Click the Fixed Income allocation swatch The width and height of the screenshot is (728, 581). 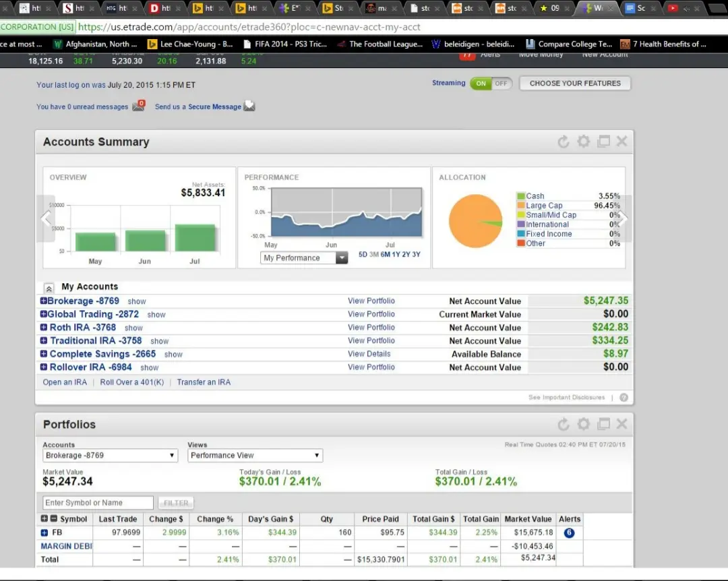tap(521, 234)
